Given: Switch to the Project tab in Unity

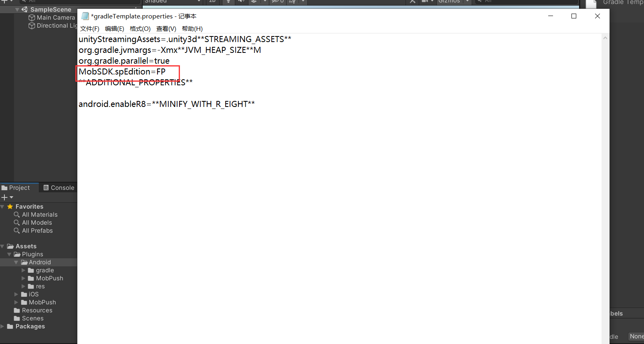Looking at the screenshot, I should [x=16, y=188].
